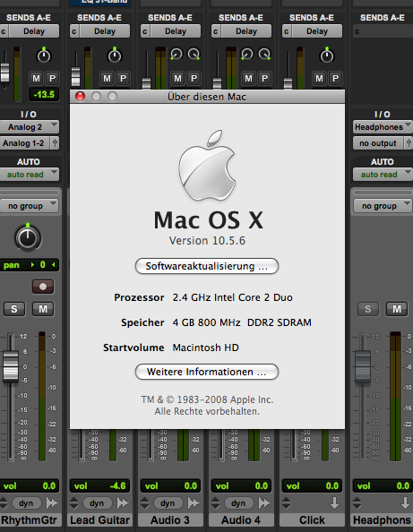Click the send pan knob on Lead Guitar
413x532 pixels.
tap(115, 56)
